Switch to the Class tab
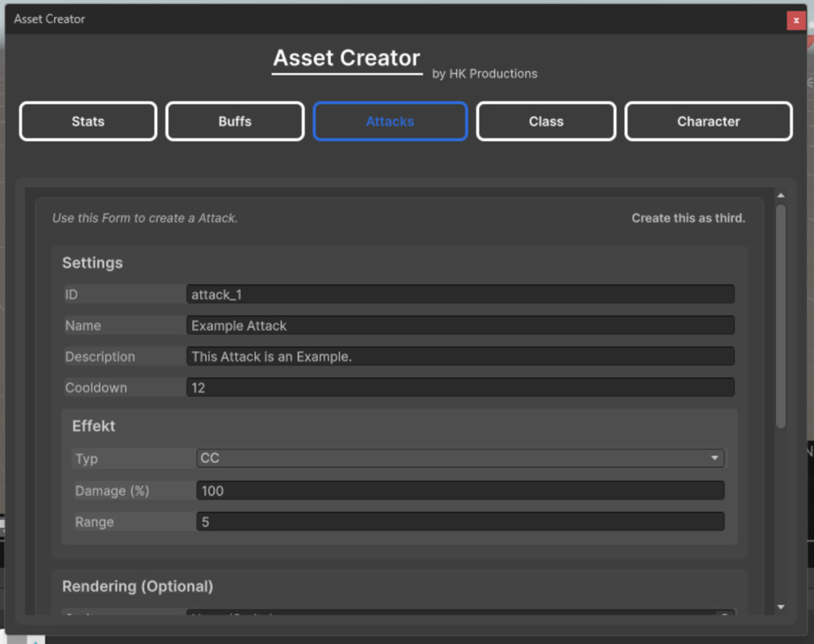Screen dimensions: 814x644 [x=545, y=121]
